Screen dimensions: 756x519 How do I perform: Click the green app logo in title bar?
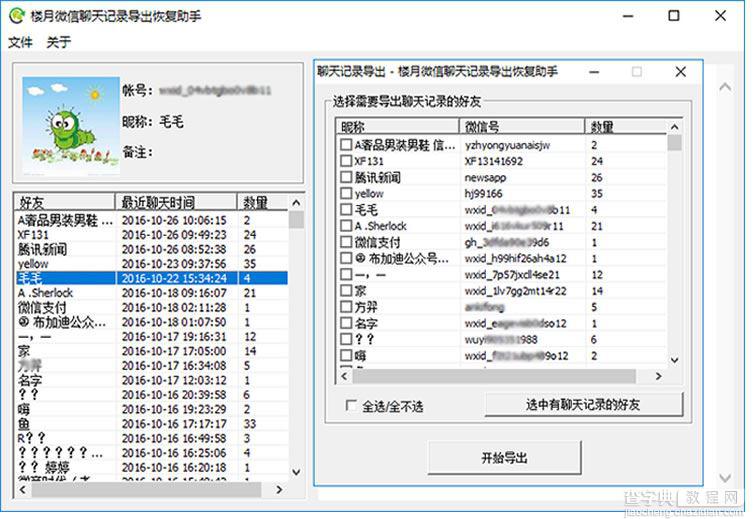(17, 16)
